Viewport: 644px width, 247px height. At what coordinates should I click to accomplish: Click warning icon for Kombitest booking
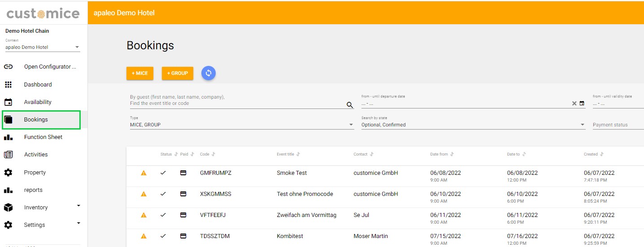click(x=144, y=236)
